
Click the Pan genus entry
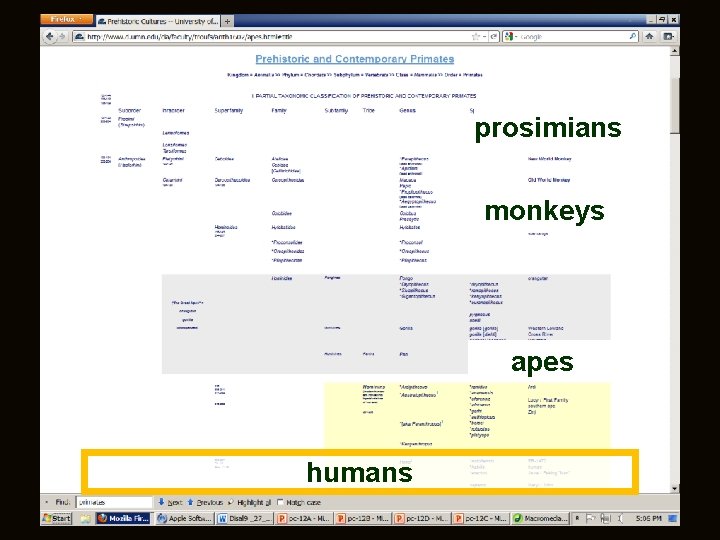pos(404,354)
